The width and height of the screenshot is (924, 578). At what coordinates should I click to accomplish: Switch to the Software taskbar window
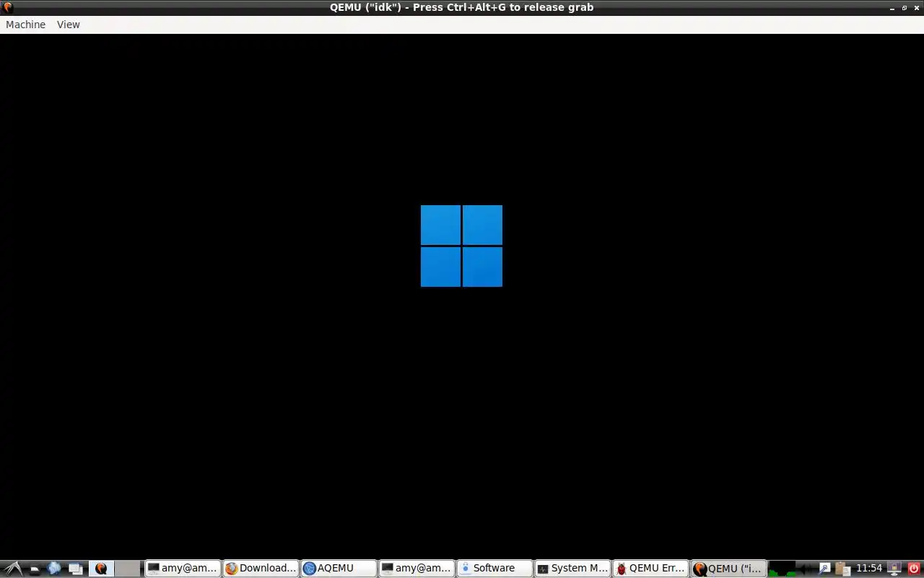point(494,569)
